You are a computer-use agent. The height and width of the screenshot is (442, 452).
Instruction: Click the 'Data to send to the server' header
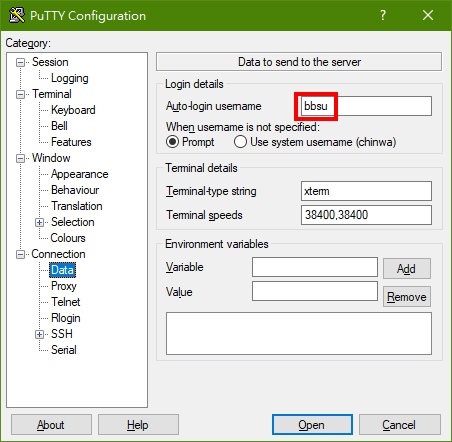(299, 62)
